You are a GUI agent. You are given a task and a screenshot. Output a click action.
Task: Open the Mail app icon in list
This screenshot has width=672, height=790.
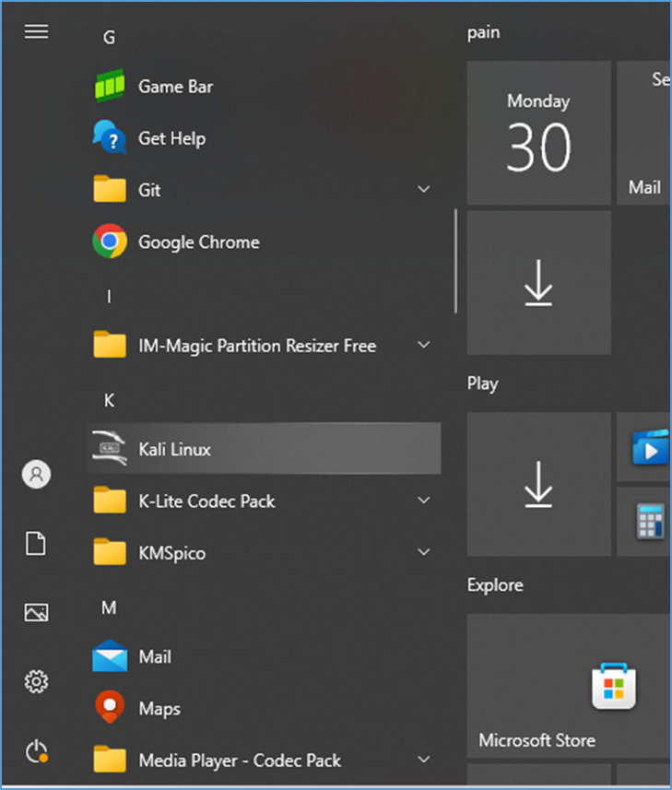[110, 656]
